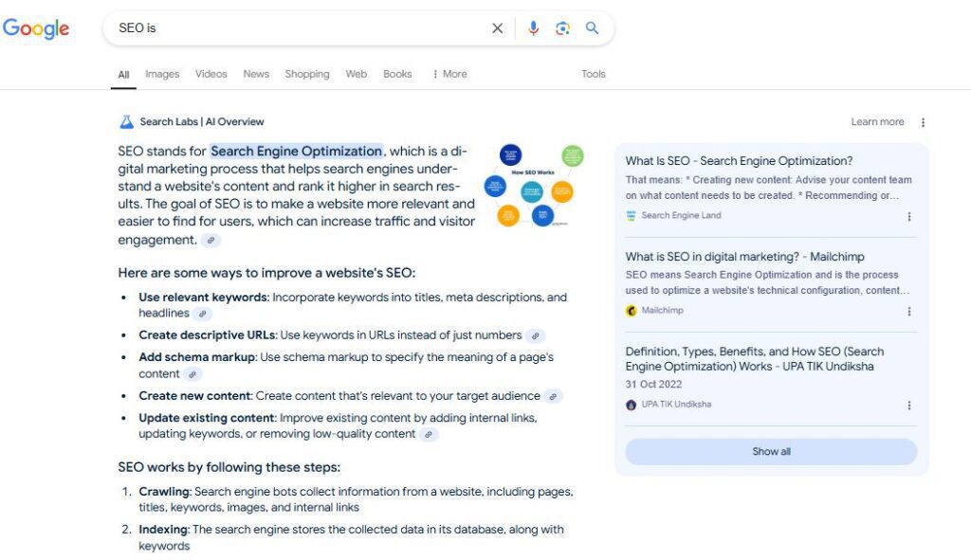
Task: Click the Search Labs flask icon
Action: coord(126,121)
